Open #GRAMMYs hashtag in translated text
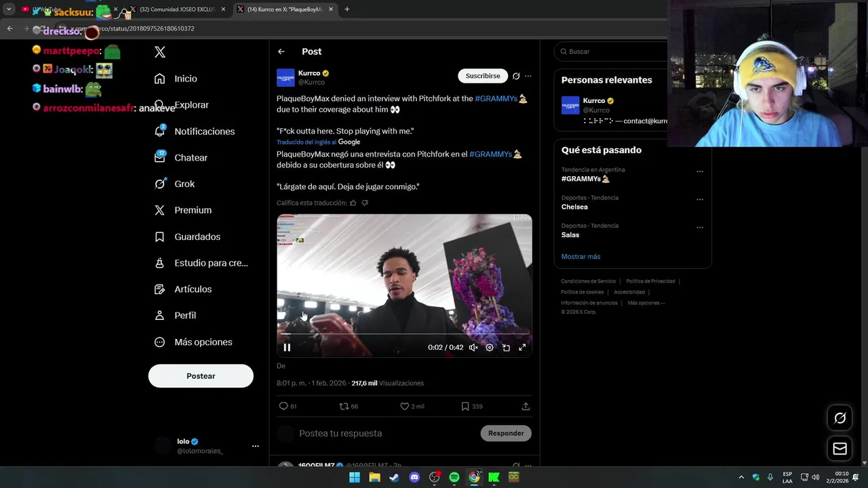868x488 pixels. pos(495,155)
